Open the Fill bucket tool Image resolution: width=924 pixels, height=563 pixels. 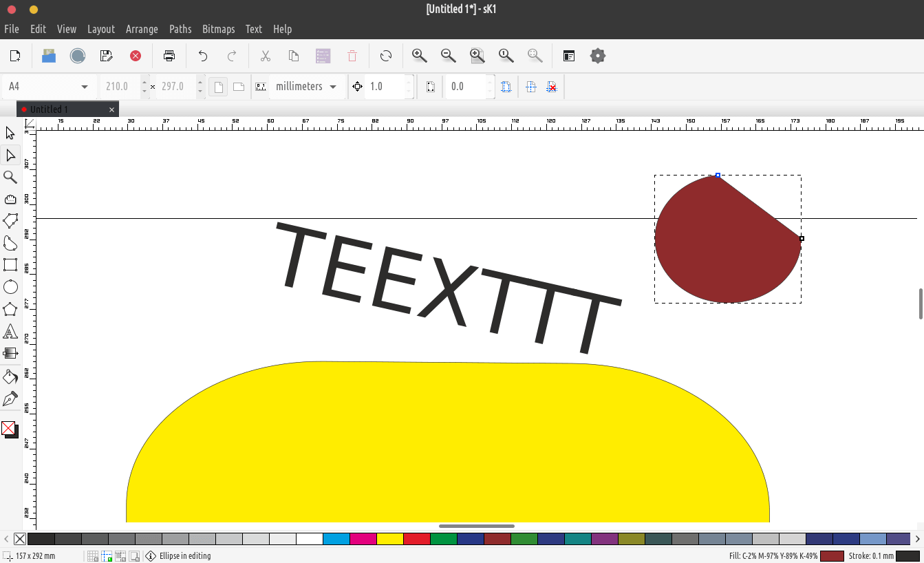click(10, 376)
